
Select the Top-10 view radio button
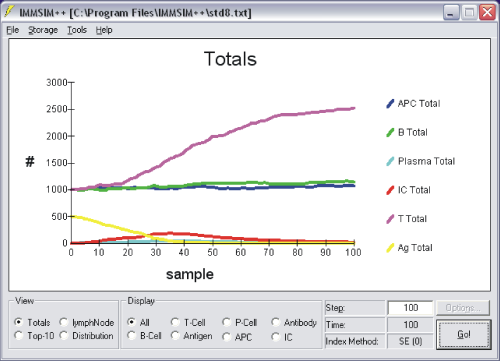click(x=19, y=336)
